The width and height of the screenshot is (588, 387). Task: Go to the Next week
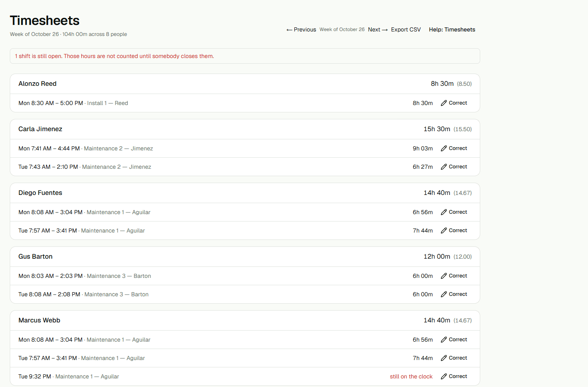click(378, 29)
